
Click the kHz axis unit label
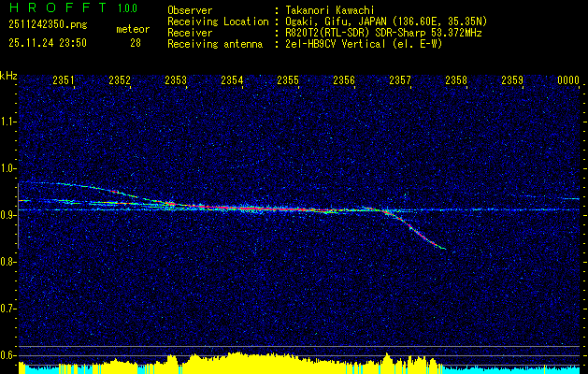(x=8, y=76)
